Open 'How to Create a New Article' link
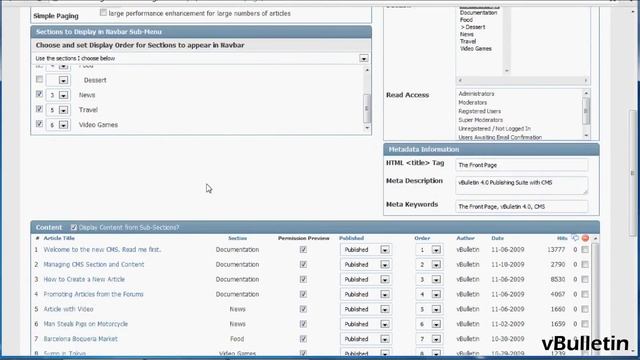Image resolution: width=640 pixels, height=360 pixels. click(84, 279)
